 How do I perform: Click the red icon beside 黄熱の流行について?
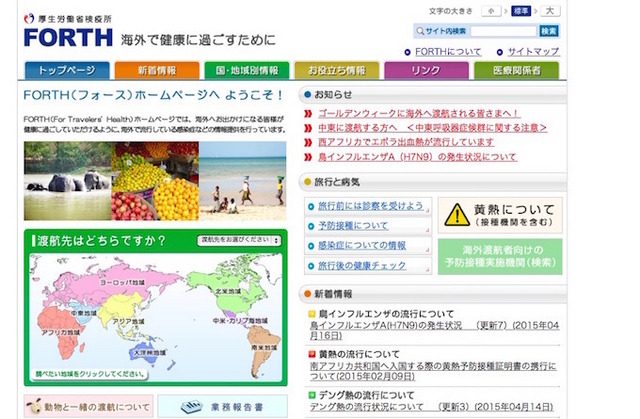(312, 354)
